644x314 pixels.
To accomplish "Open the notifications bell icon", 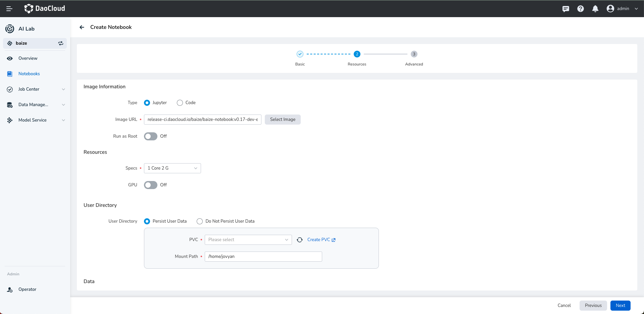I will pos(595,9).
